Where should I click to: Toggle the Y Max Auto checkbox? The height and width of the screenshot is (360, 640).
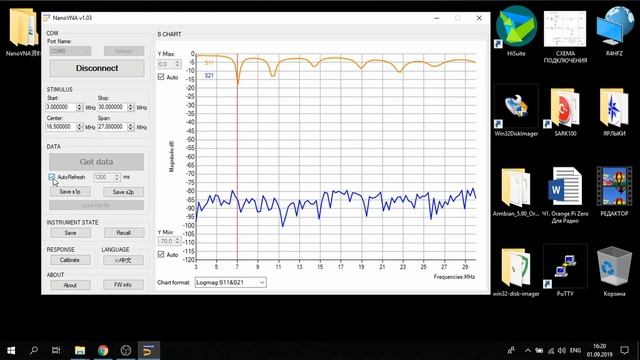161,77
